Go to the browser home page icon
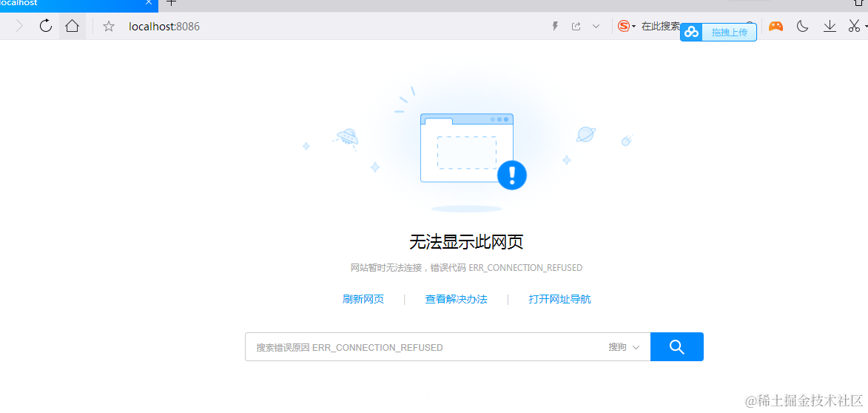Viewport: 868px width, 413px height. click(72, 25)
